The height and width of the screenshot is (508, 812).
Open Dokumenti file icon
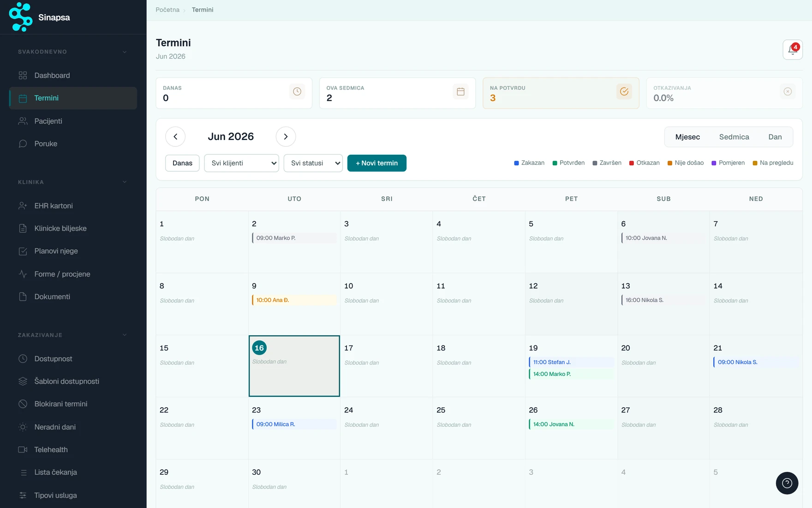click(x=23, y=296)
